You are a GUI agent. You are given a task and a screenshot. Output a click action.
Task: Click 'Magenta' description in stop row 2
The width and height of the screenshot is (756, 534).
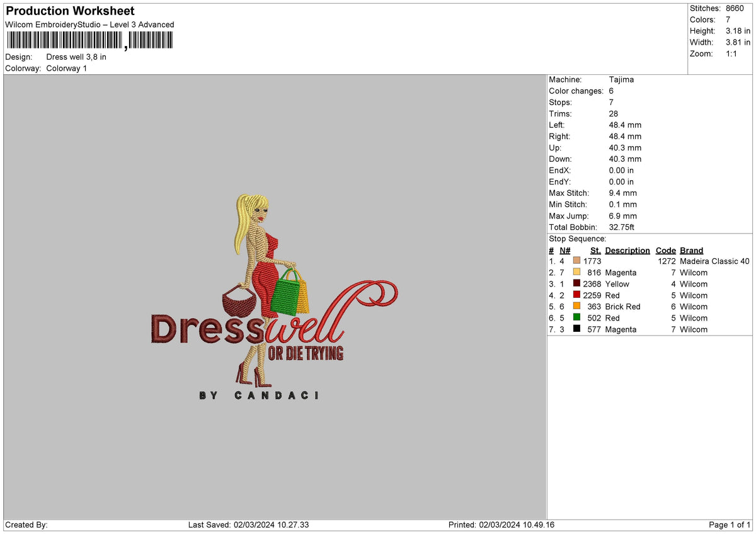click(x=621, y=272)
